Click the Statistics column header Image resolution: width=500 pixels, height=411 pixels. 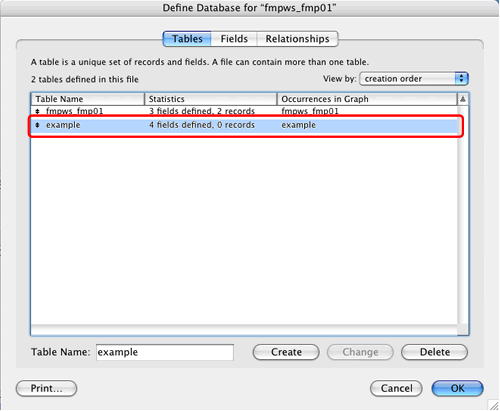pos(211,99)
